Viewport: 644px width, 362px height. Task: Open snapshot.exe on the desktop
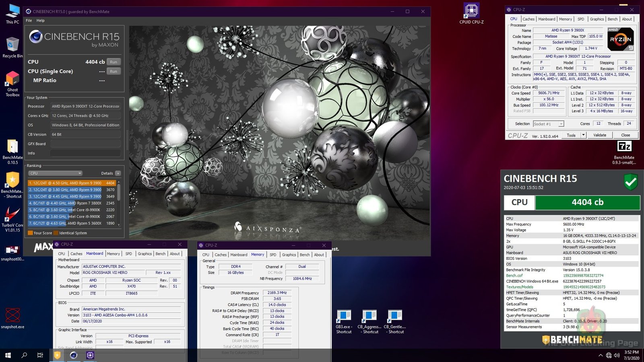pyautogui.click(x=12, y=316)
